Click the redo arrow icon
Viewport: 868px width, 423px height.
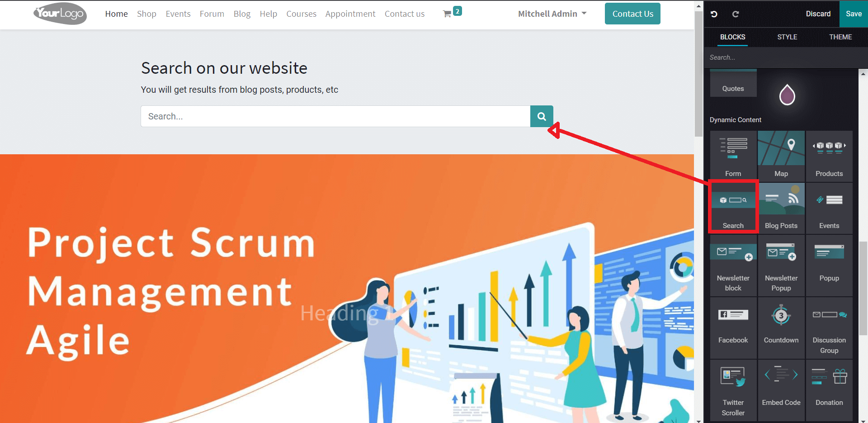coord(736,14)
